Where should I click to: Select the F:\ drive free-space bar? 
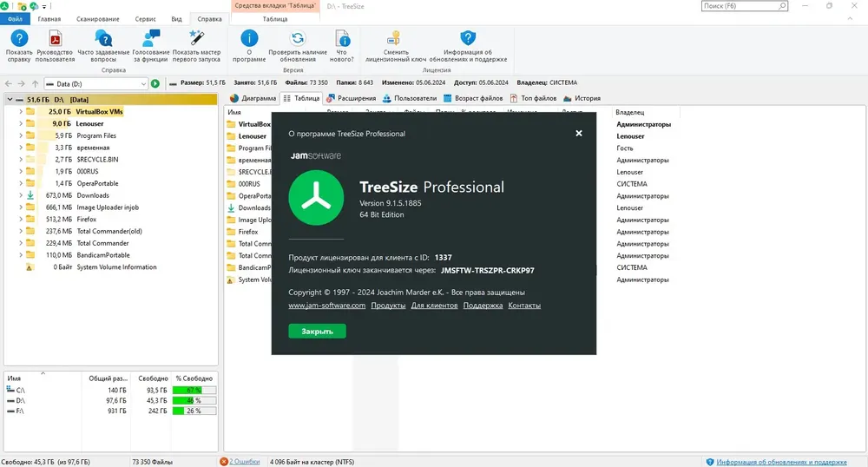point(194,411)
